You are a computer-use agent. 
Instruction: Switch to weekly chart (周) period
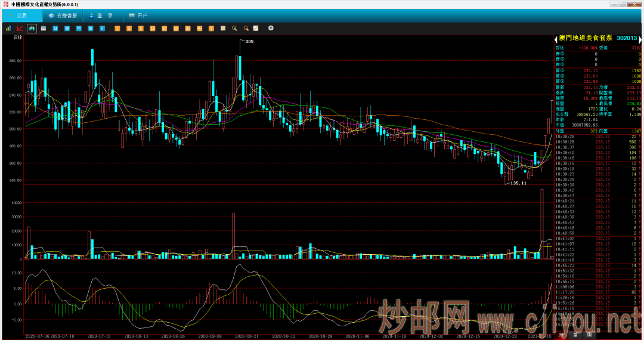point(67,29)
